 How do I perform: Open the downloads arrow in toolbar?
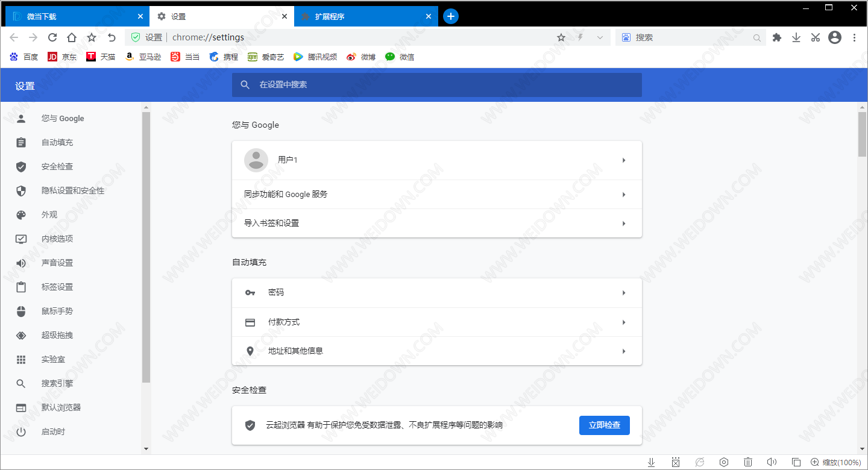point(796,37)
